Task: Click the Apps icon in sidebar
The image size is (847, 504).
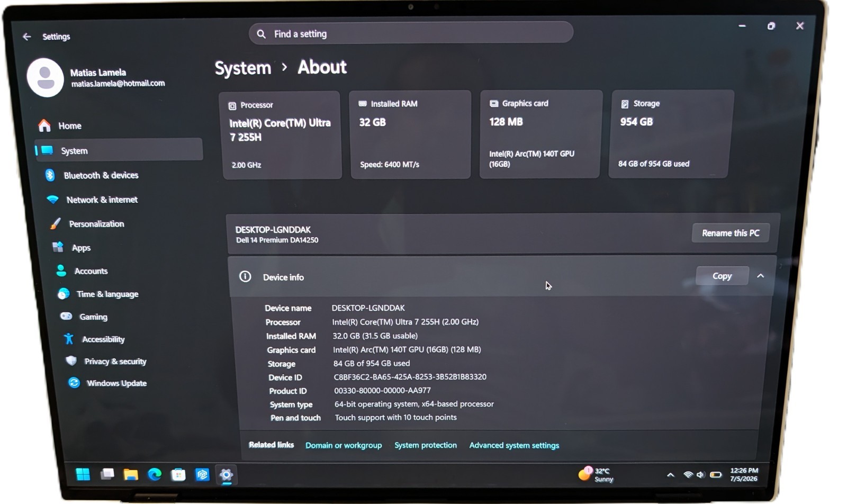Action: pos(58,247)
